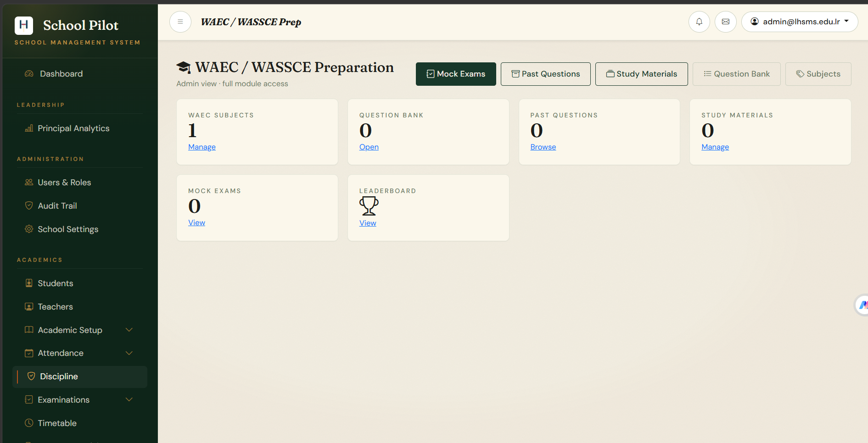Select the Timetable clock icon
Viewport: 868px width, 443px height.
[x=29, y=423]
